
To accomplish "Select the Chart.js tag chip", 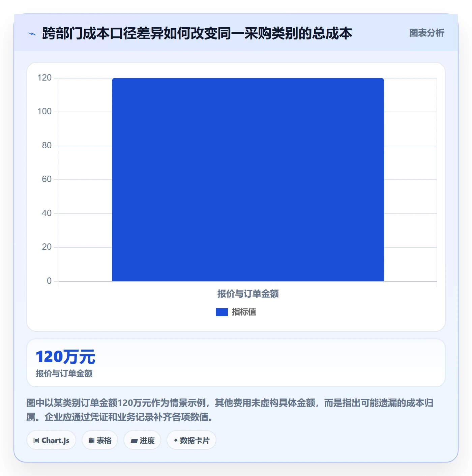I will [x=51, y=440].
